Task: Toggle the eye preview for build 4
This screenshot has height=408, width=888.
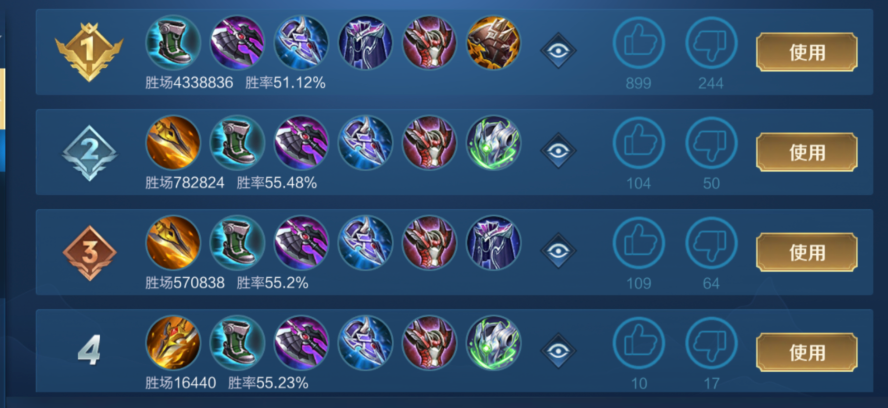Action: [558, 351]
